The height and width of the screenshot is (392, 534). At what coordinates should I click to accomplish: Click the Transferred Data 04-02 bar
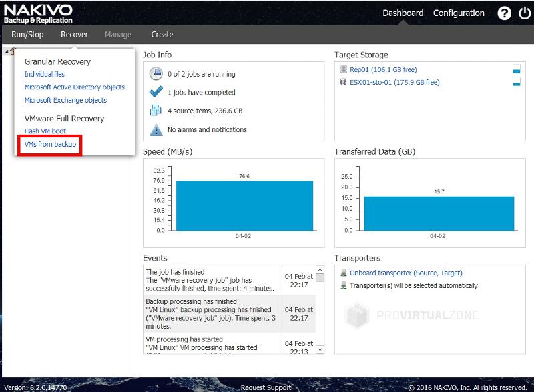[x=439, y=213]
